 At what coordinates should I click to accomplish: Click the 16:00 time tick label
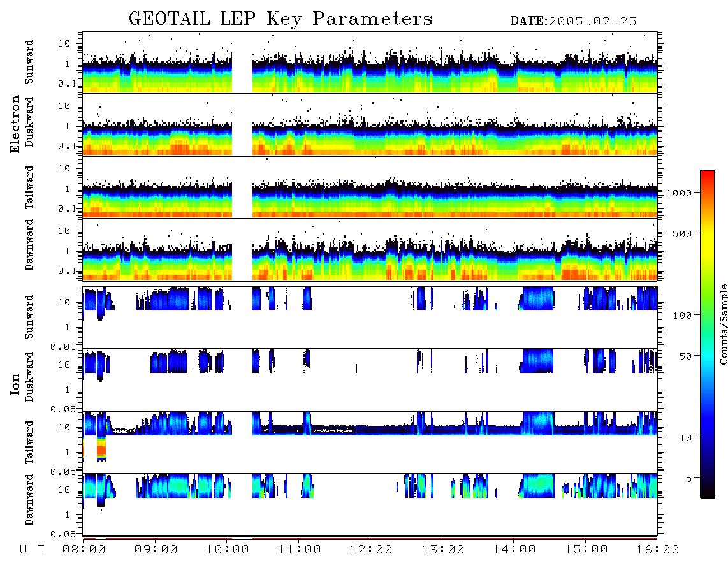click(x=658, y=550)
